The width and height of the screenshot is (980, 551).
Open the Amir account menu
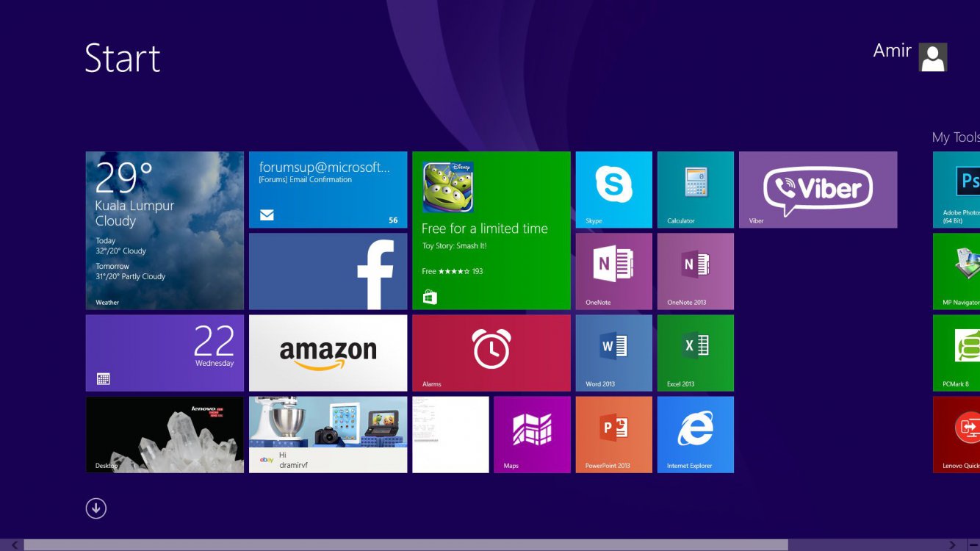[909, 57]
